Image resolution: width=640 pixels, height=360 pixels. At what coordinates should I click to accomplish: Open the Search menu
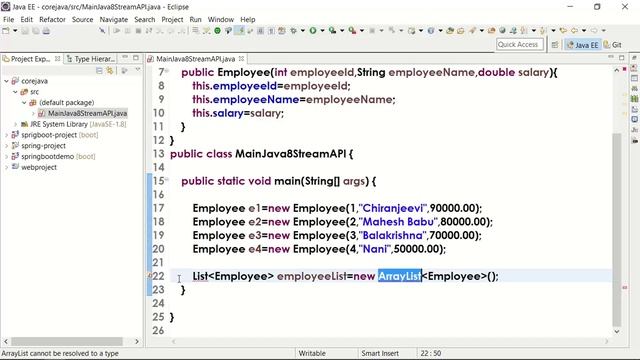coord(145,19)
